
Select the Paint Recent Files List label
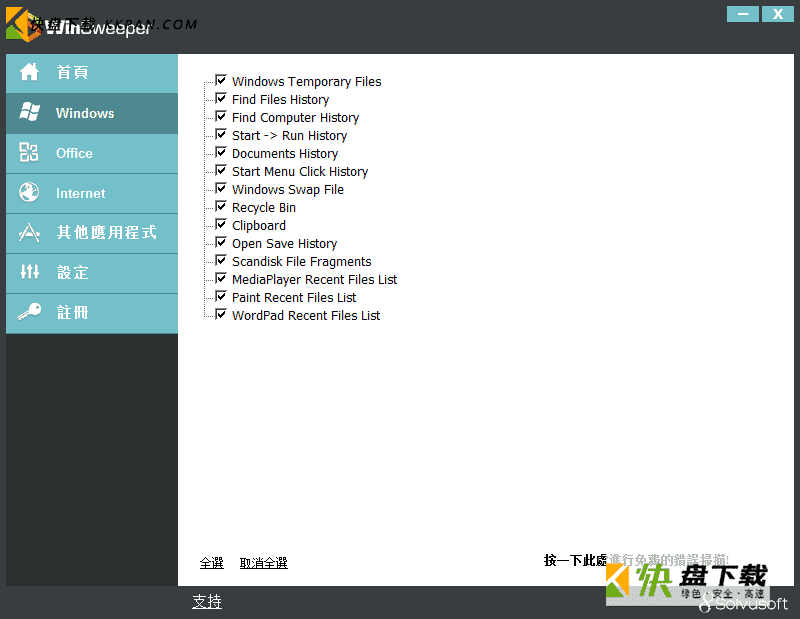click(x=294, y=298)
